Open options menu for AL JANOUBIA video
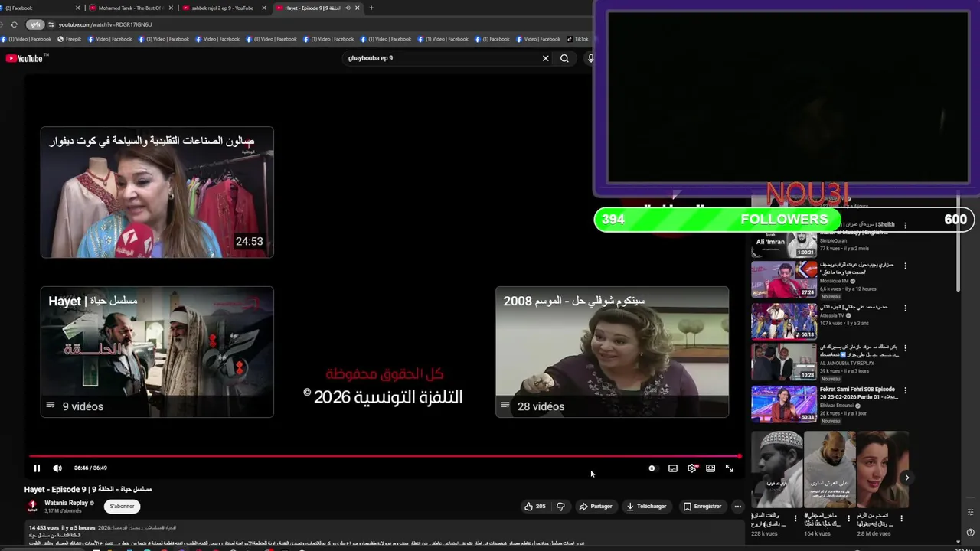This screenshot has width=980, height=551. pos(905,349)
